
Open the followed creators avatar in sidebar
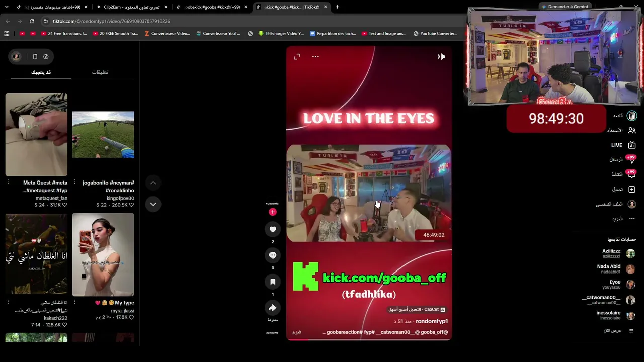632,116
